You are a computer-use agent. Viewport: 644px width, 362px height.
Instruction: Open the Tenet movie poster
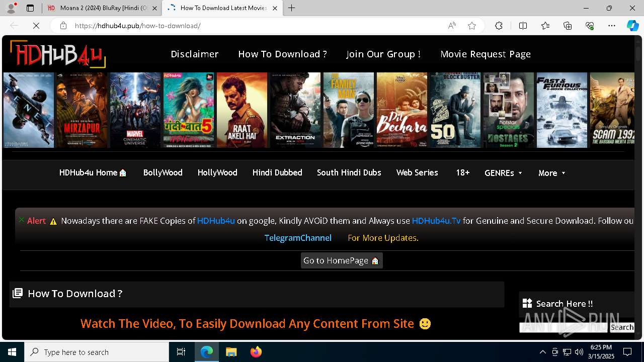29,110
